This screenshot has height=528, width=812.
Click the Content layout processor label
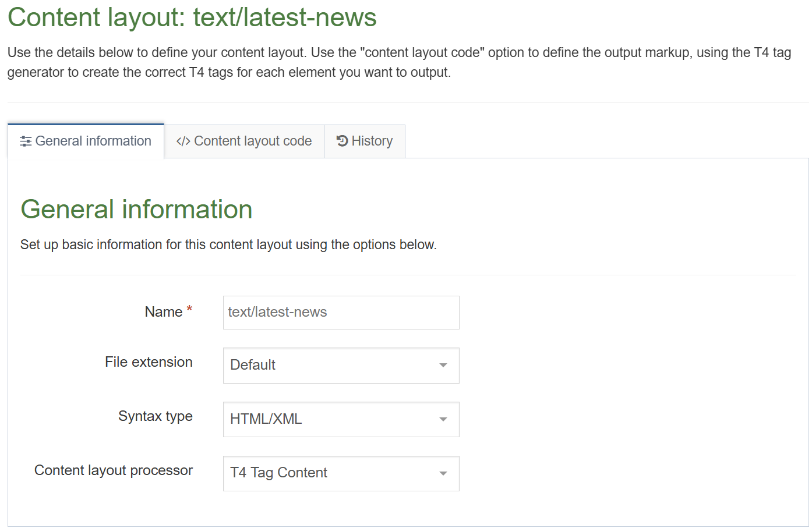pyautogui.click(x=114, y=470)
